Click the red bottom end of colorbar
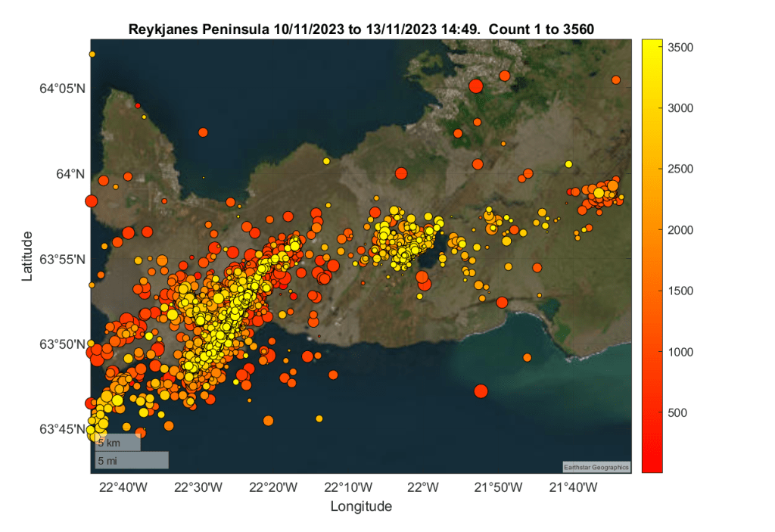The width and height of the screenshot is (775, 532). tap(652, 468)
